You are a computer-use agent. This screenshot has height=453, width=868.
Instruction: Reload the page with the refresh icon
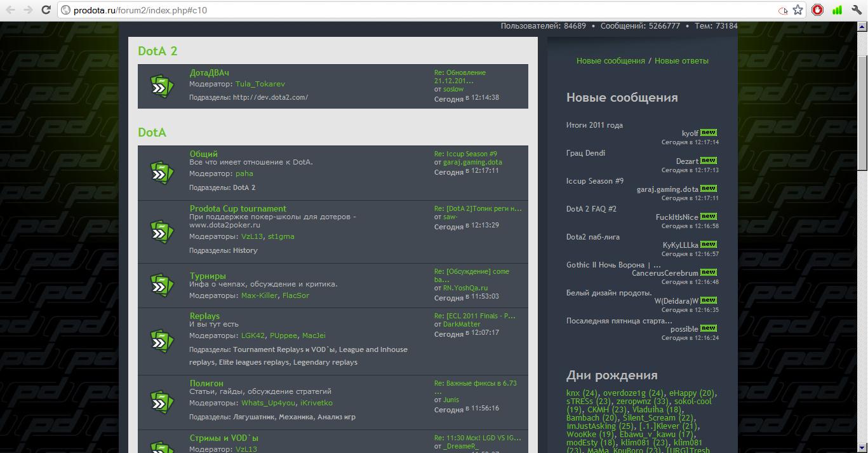pos(46,10)
